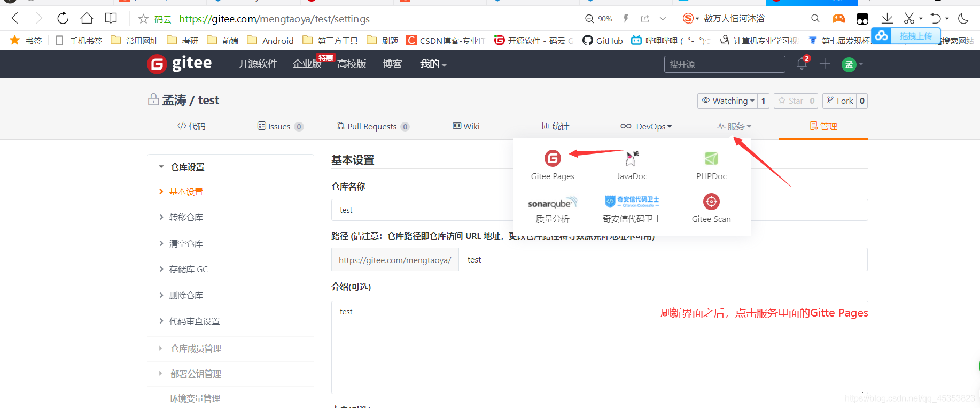Focus the 介绍 description textarea
The image size is (980, 408).
[x=600, y=348]
